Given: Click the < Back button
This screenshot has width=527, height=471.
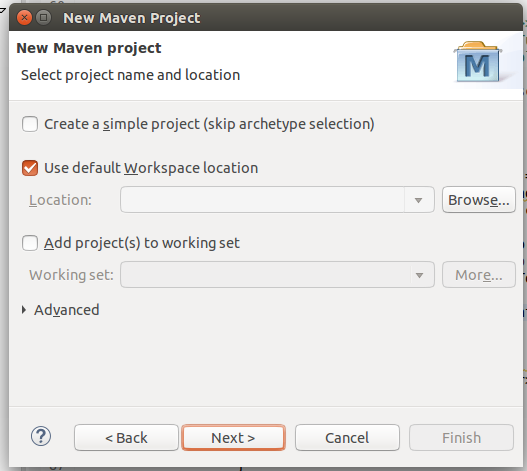Looking at the screenshot, I should [x=126, y=438].
